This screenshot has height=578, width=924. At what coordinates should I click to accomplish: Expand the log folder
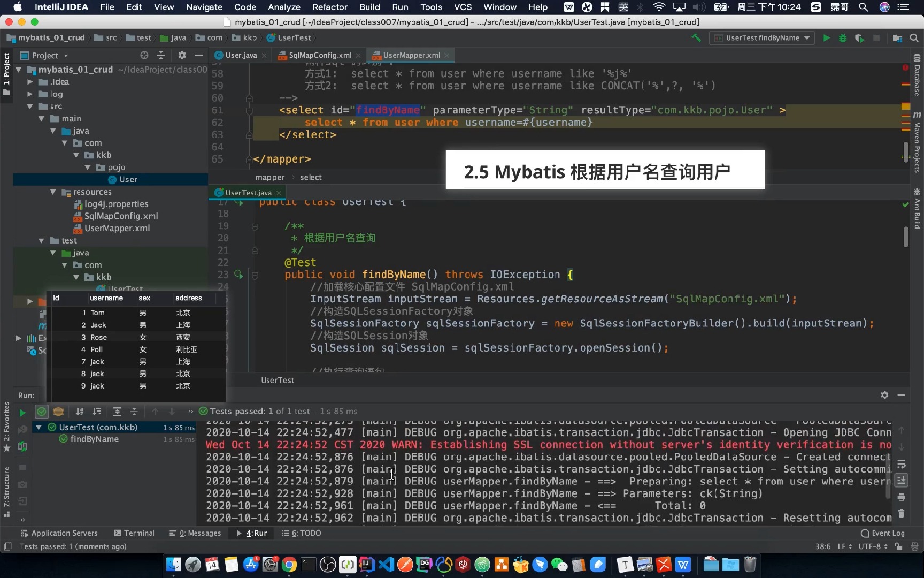coord(30,94)
